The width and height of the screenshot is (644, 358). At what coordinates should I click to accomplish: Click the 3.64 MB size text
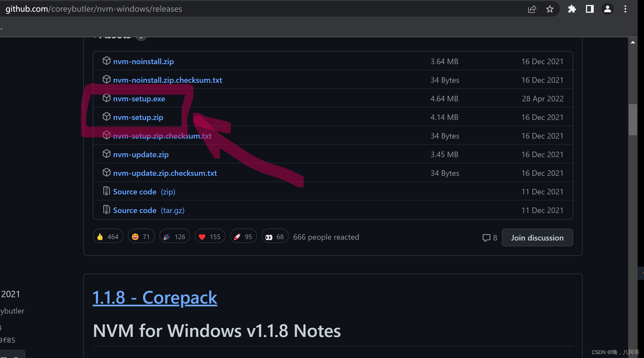444,61
